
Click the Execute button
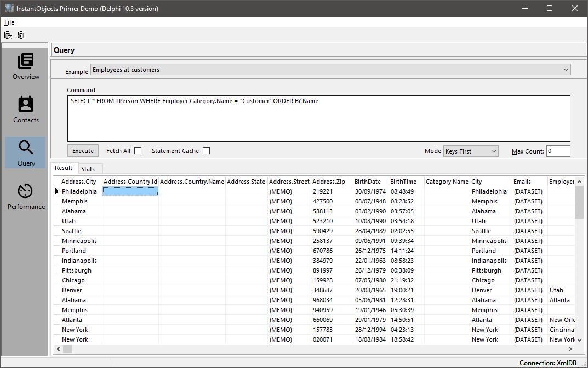tap(82, 150)
